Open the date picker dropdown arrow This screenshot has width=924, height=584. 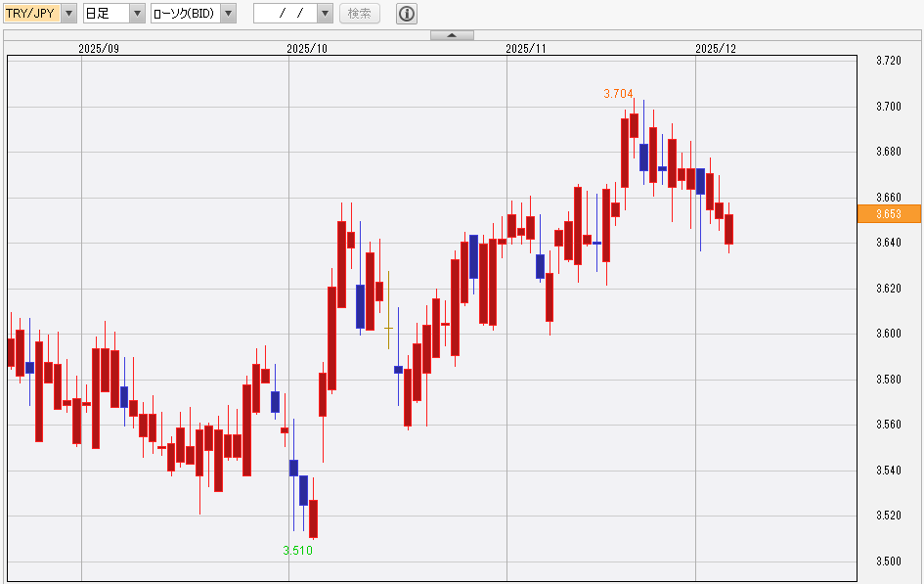point(326,13)
